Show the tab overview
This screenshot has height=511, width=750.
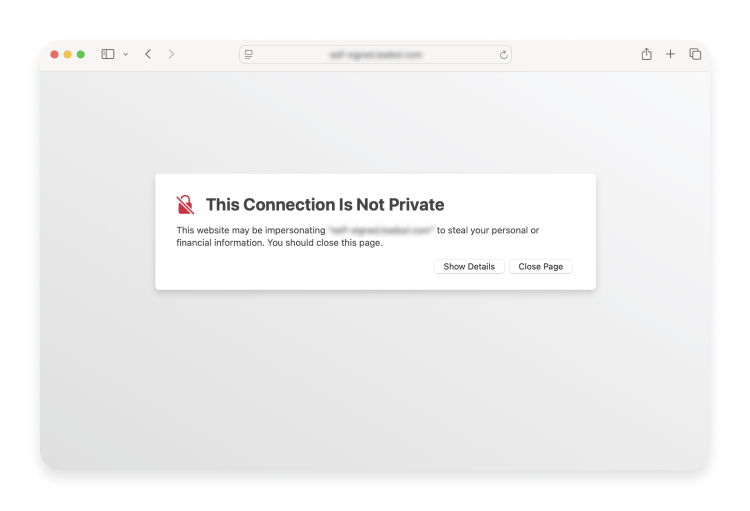coord(695,54)
